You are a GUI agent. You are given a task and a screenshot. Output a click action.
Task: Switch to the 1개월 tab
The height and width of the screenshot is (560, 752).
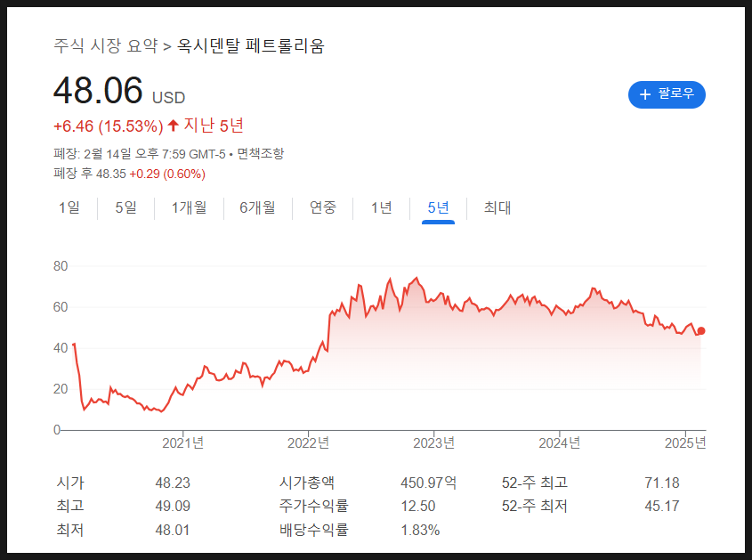[x=189, y=207]
